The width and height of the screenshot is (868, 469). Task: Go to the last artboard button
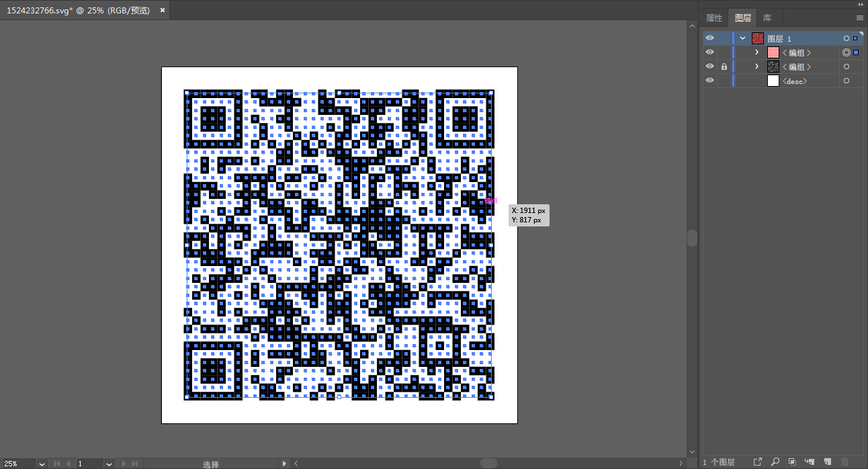135,464
